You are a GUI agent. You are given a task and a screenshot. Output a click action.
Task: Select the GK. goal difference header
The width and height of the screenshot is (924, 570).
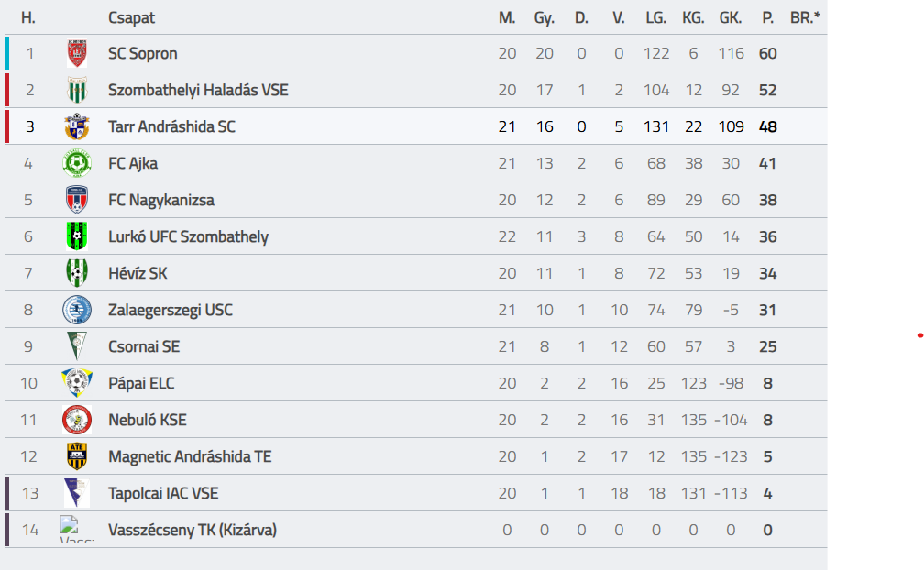click(730, 17)
